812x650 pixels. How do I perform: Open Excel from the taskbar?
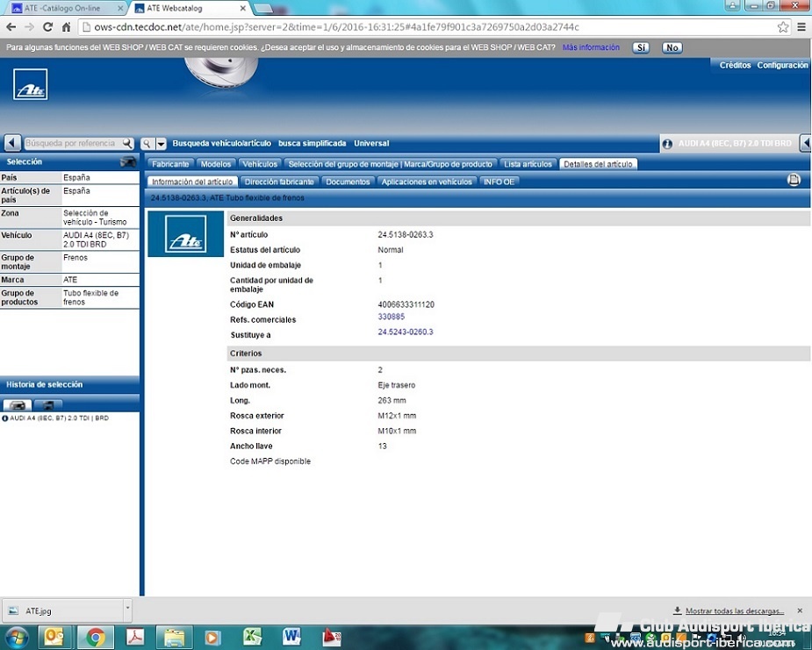(x=252, y=638)
